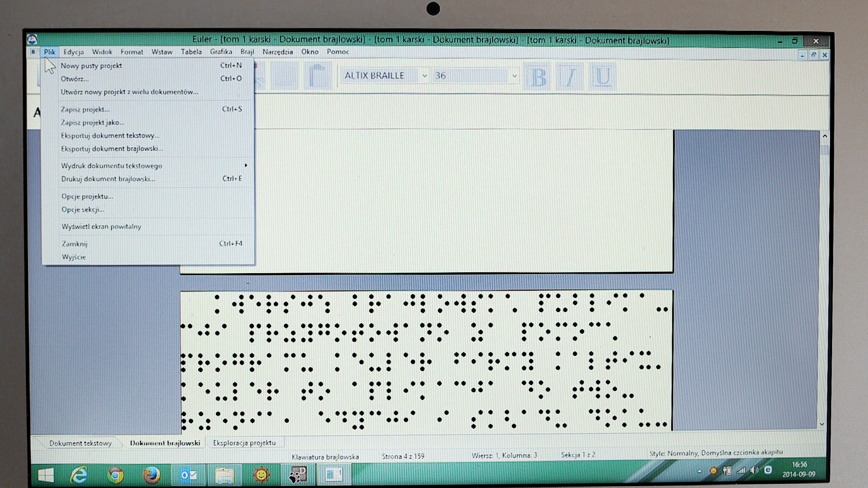The height and width of the screenshot is (488, 868).
Task: Choose Eksportuj dokument brajlowski from menu
Action: [x=112, y=149]
